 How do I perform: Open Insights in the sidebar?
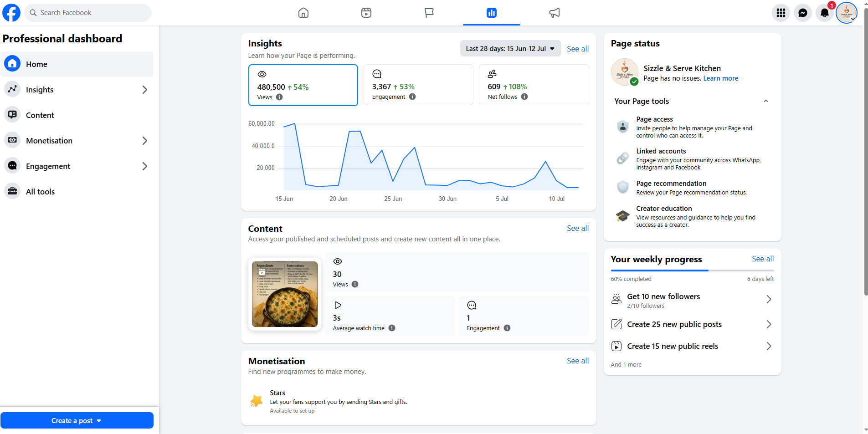77,90
